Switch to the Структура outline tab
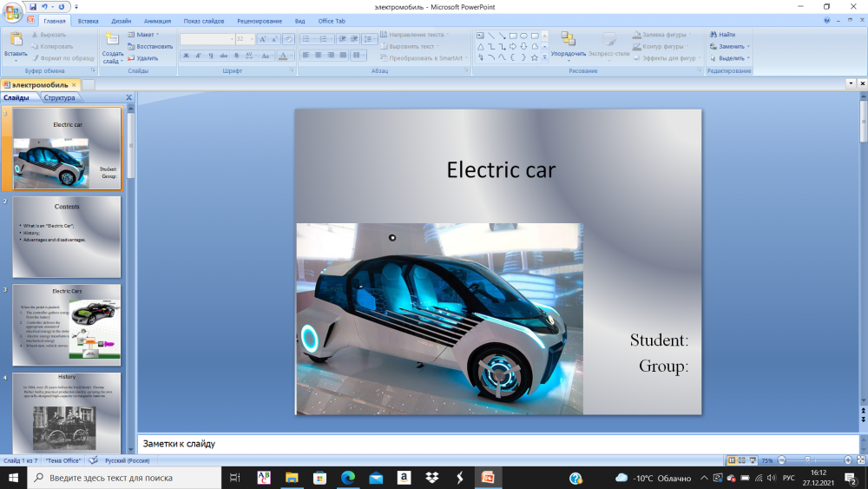This screenshot has height=489, width=868. (x=59, y=98)
